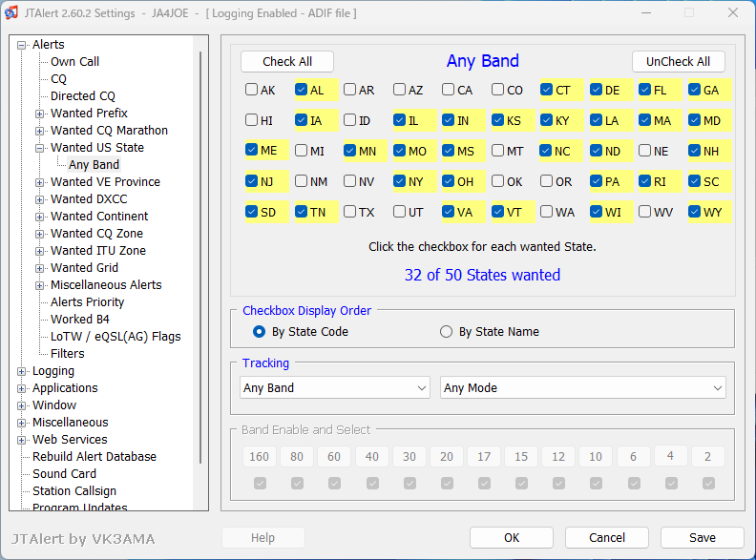The height and width of the screenshot is (560, 756).
Task: Select By State Code radio button
Action: coord(259,332)
